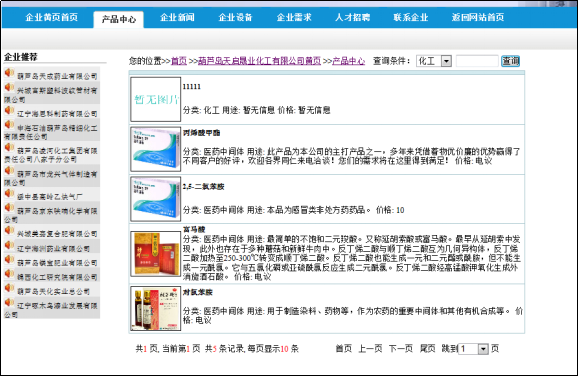Go to the 企业需求 tab
This screenshot has height=376, width=578.
coord(294,17)
